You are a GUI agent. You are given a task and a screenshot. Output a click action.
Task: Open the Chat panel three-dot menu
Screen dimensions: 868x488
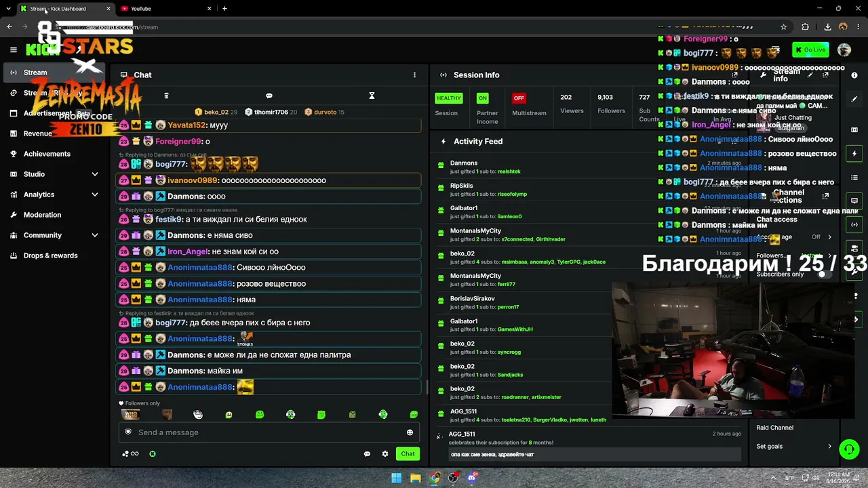coord(414,75)
